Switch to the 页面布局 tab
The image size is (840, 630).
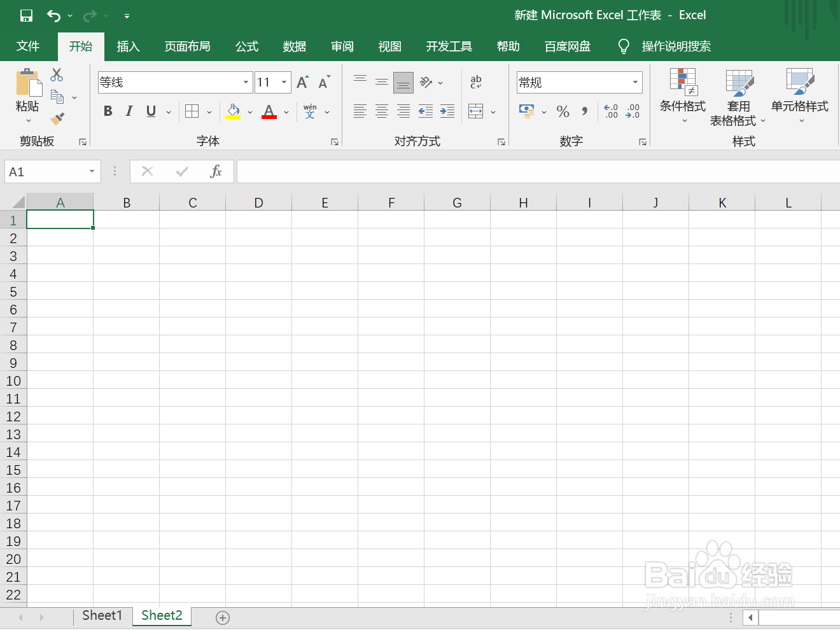(187, 46)
